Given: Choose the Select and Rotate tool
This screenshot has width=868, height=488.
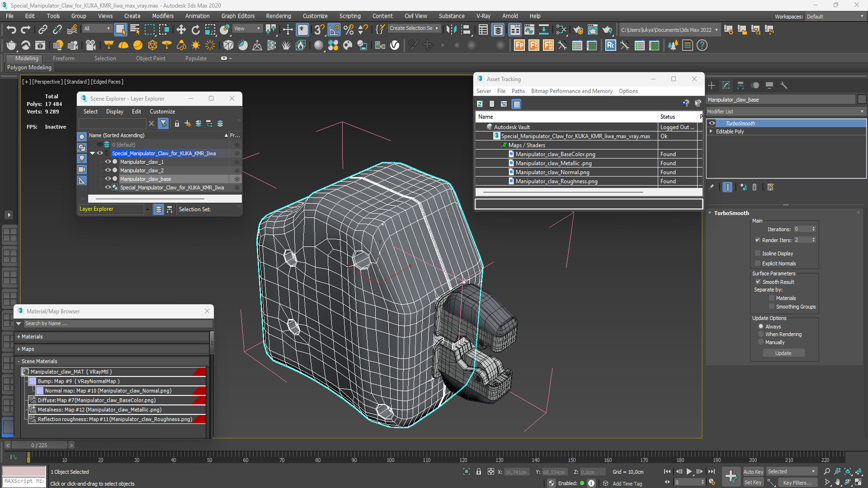Looking at the screenshot, I should point(195,30).
